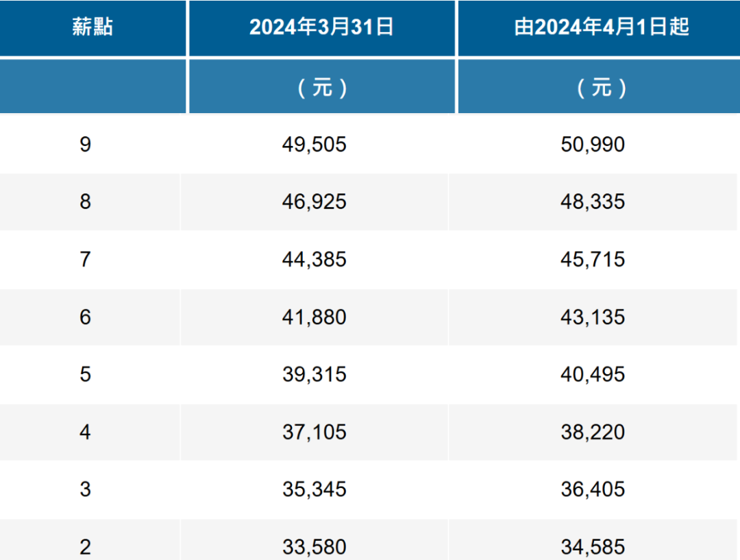Image resolution: width=740 pixels, height=560 pixels.
Task: Select the 40,495 cell in row 5
Action: click(x=593, y=375)
